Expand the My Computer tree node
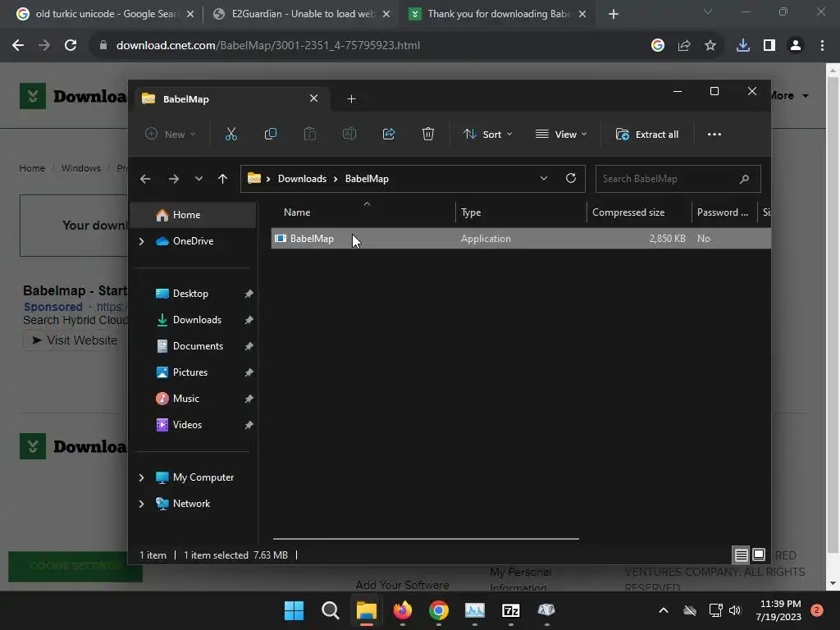 pyautogui.click(x=141, y=477)
